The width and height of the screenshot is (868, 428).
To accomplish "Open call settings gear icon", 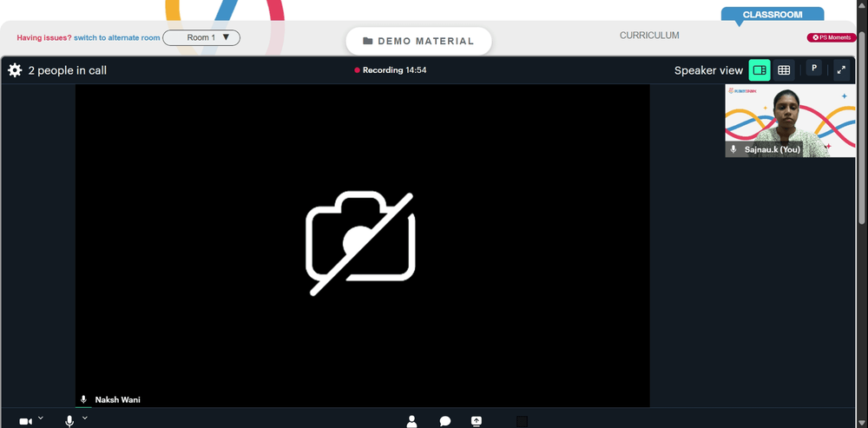I will [15, 70].
